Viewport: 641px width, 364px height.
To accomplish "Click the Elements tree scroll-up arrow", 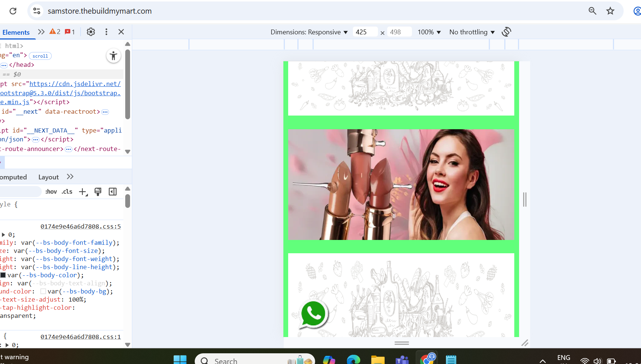I will (127, 44).
